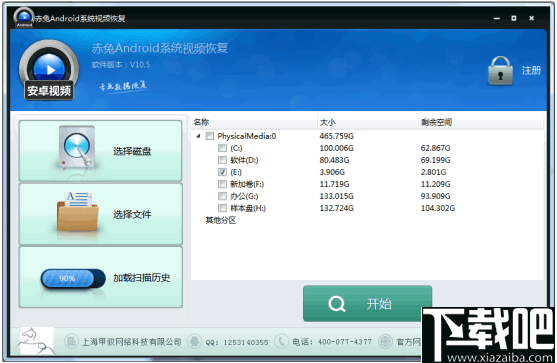Switch to the 选择磁盘 tab
Screen dimensions: 557x363
(101, 151)
